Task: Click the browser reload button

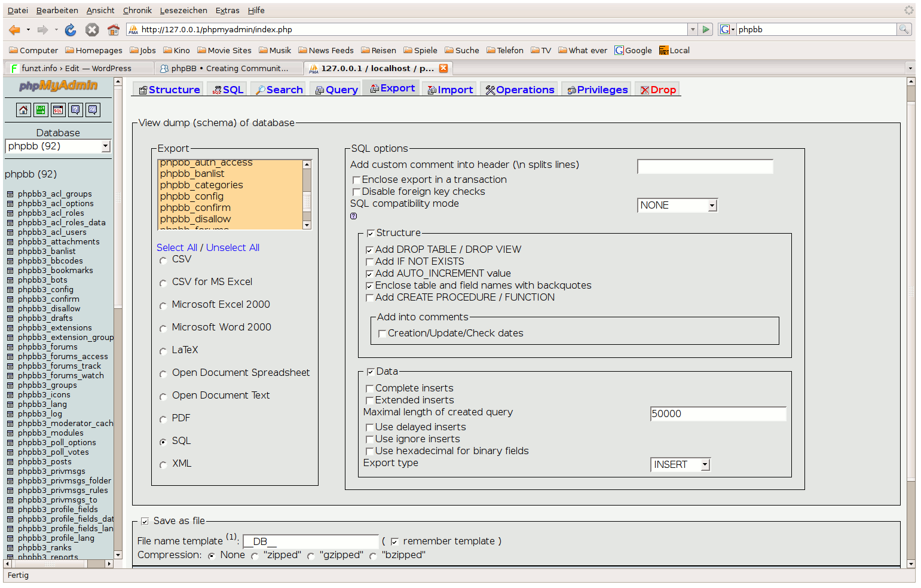Action: (71, 30)
